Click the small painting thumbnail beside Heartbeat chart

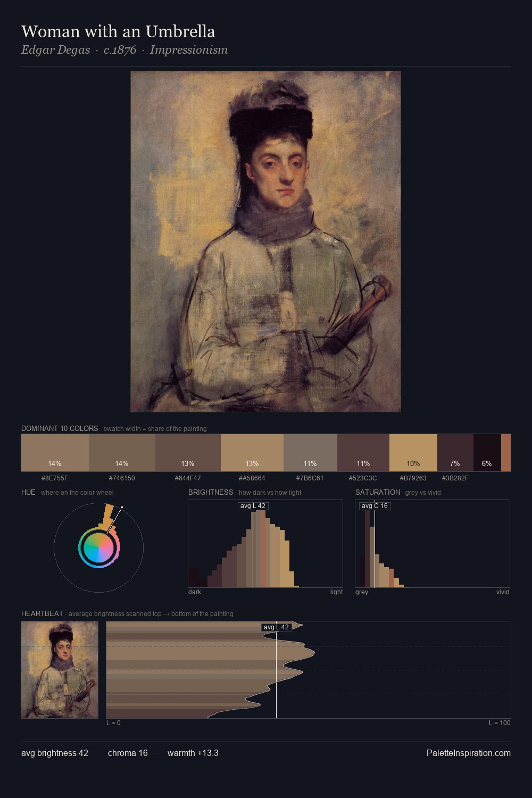point(60,670)
